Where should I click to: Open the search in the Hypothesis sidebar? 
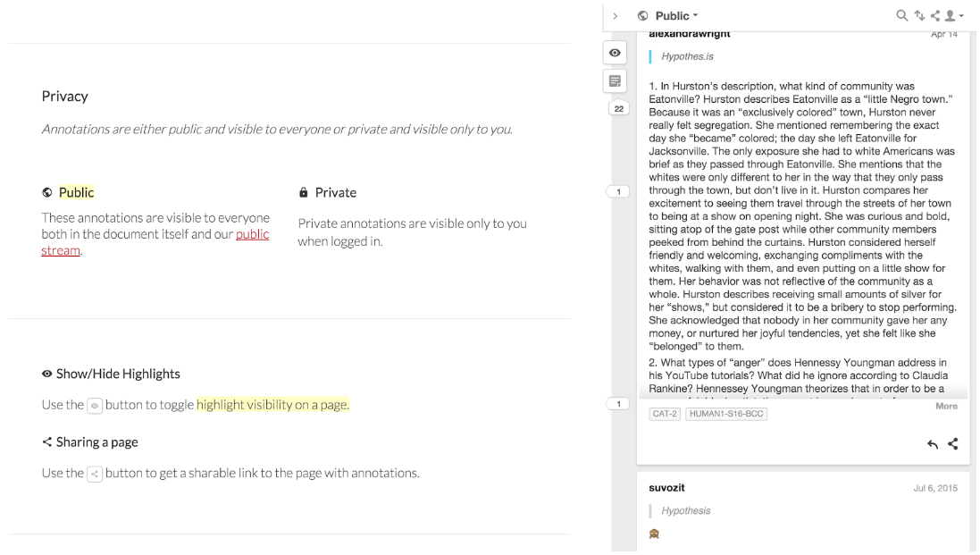click(x=902, y=15)
